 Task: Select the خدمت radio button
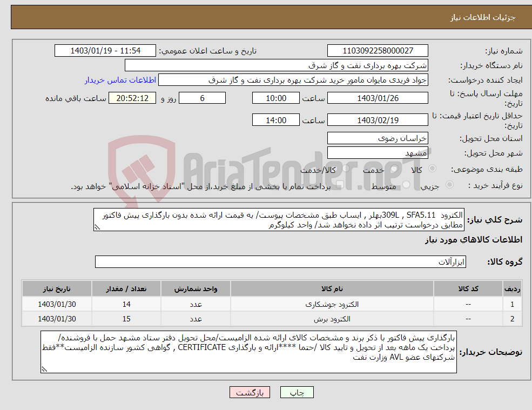(x=394, y=169)
